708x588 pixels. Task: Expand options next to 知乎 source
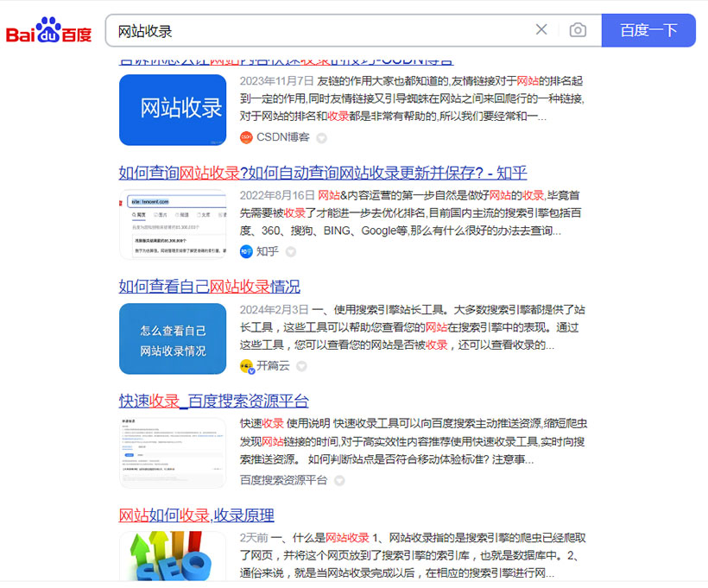click(x=291, y=252)
